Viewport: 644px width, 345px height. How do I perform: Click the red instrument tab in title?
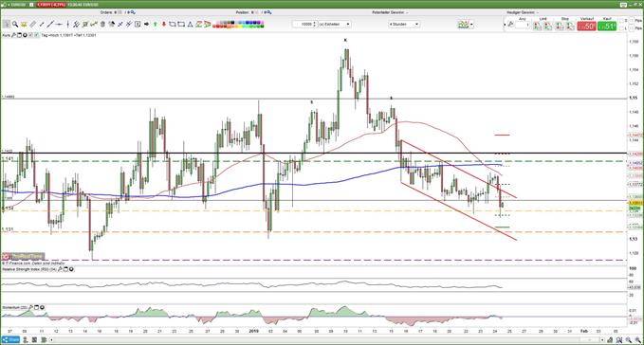(51, 5)
